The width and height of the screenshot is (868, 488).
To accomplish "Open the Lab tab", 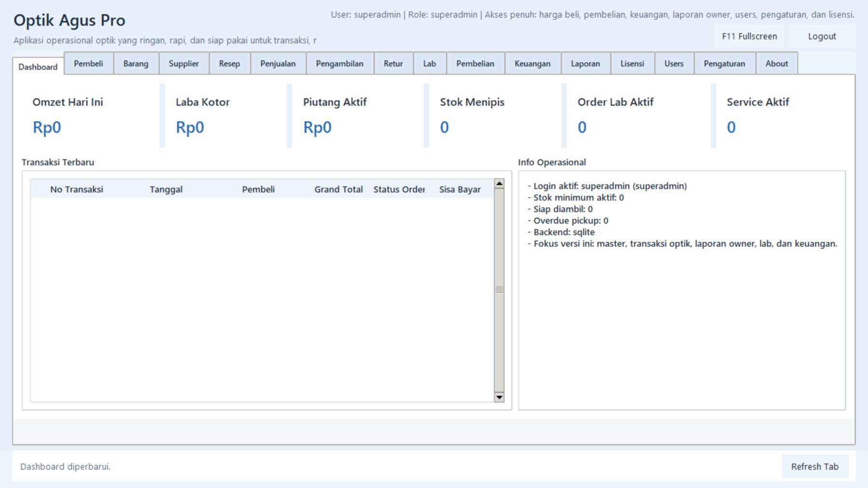I will [430, 64].
